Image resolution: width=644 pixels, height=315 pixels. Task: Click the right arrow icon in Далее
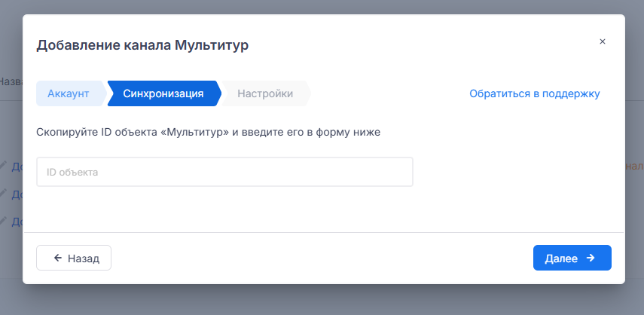[591, 258]
